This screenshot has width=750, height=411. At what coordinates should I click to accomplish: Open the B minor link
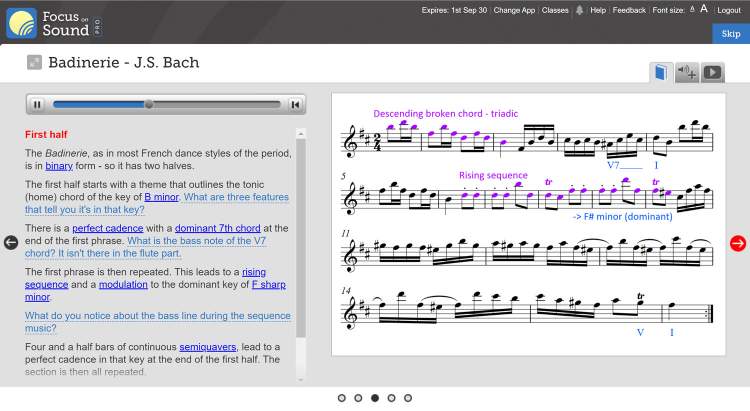pos(162,197)
